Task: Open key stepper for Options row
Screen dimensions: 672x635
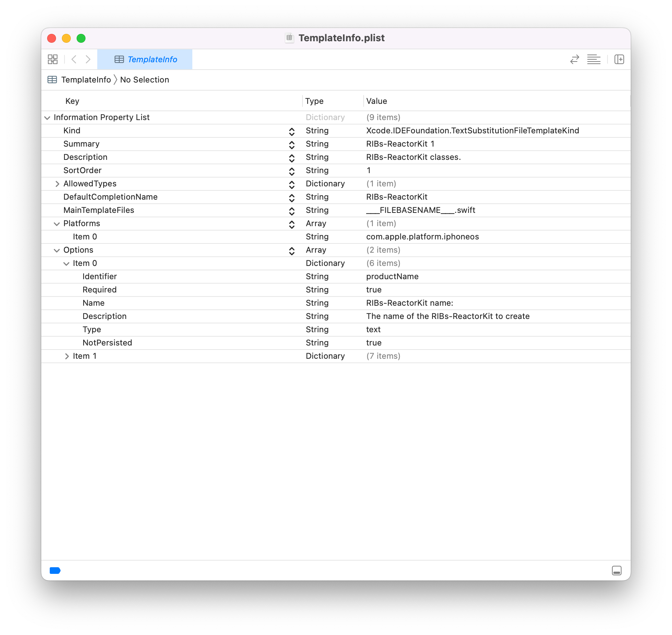Action: point(292,251)
